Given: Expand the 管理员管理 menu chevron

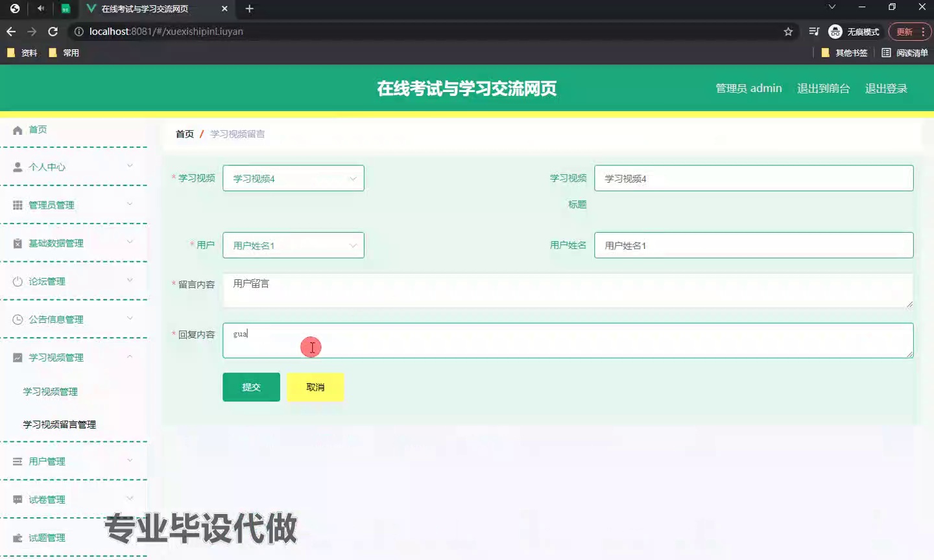Looking at the screenshot, I should pyautogui.click(x=130, y=204).
